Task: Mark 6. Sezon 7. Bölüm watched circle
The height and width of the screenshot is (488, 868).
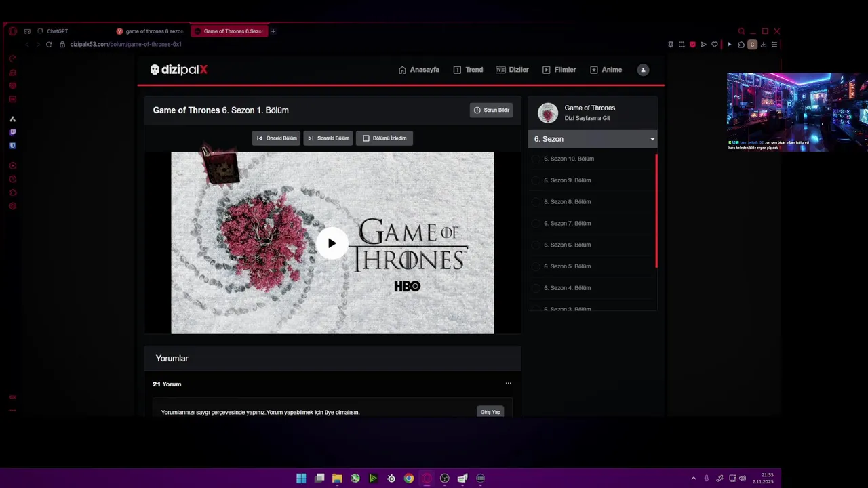Action: (536, 223)
